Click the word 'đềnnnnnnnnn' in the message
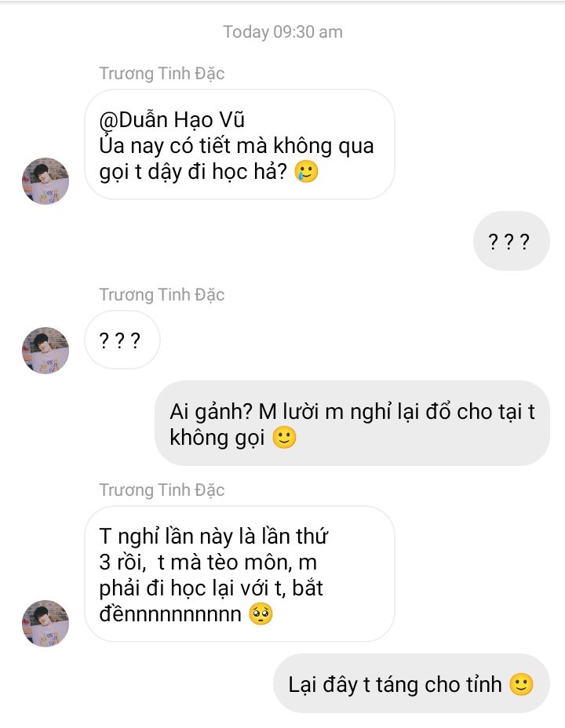The height and width of the screenshot is (728, 565). click(x=170, y=614)
